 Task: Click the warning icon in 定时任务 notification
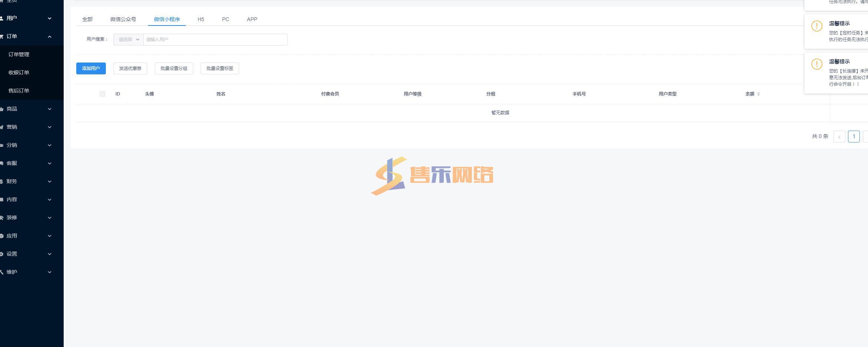pyautogui.click(x=817, y=26)
